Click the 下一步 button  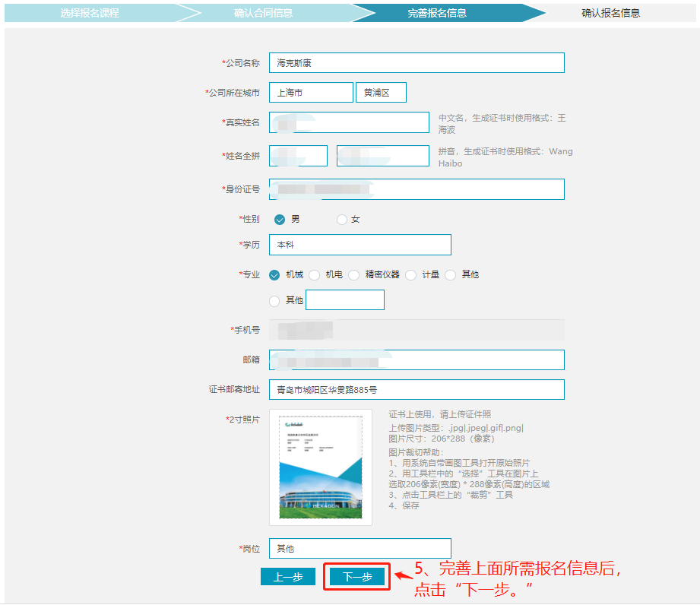[357, 577]
